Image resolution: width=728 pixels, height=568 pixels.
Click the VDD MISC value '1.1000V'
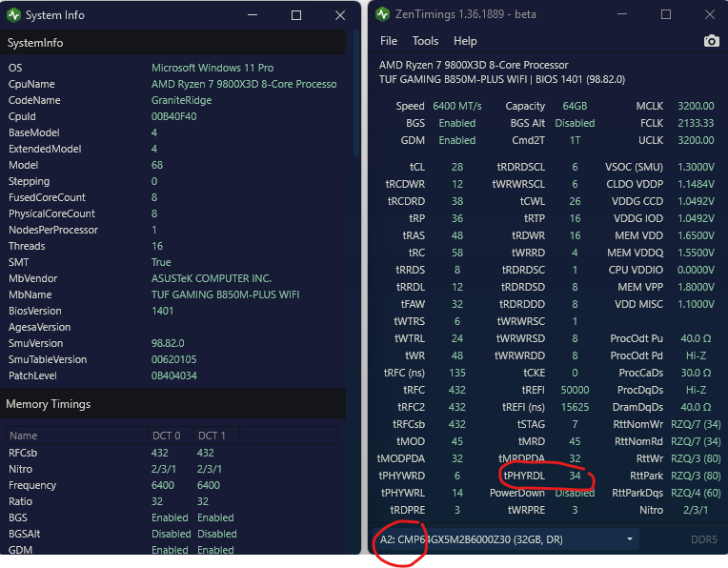tap(696, 304)
